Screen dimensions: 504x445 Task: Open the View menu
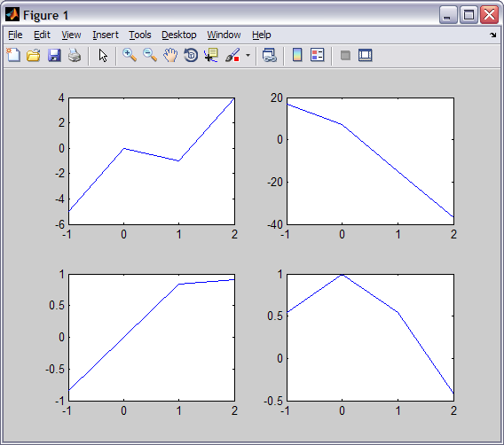coord(71,35)
